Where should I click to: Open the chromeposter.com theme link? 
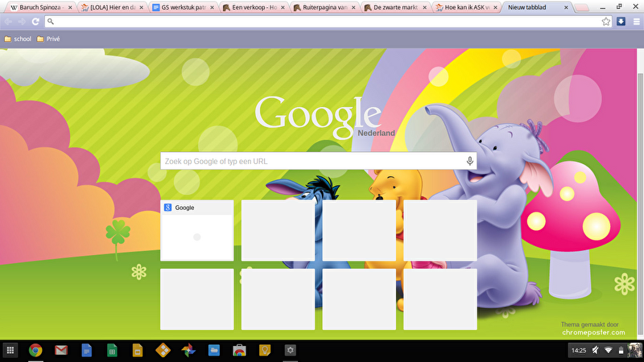coord(592,331)
